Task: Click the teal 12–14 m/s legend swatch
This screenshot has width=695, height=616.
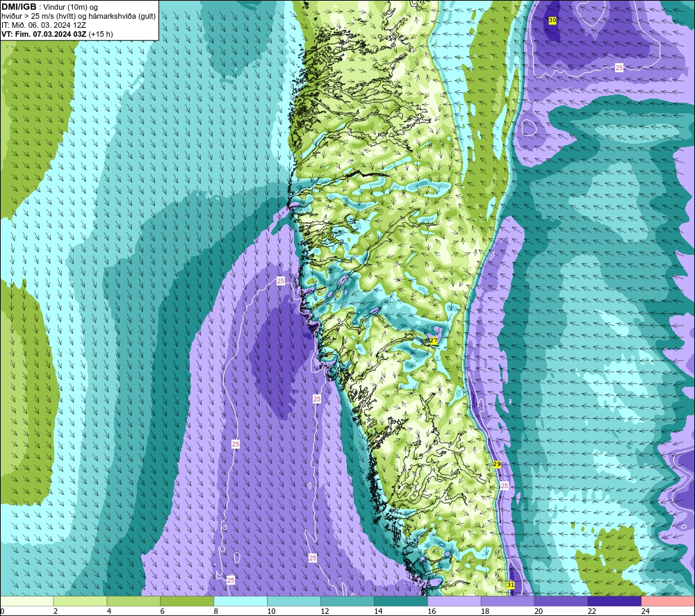Action: coord(347,601)
